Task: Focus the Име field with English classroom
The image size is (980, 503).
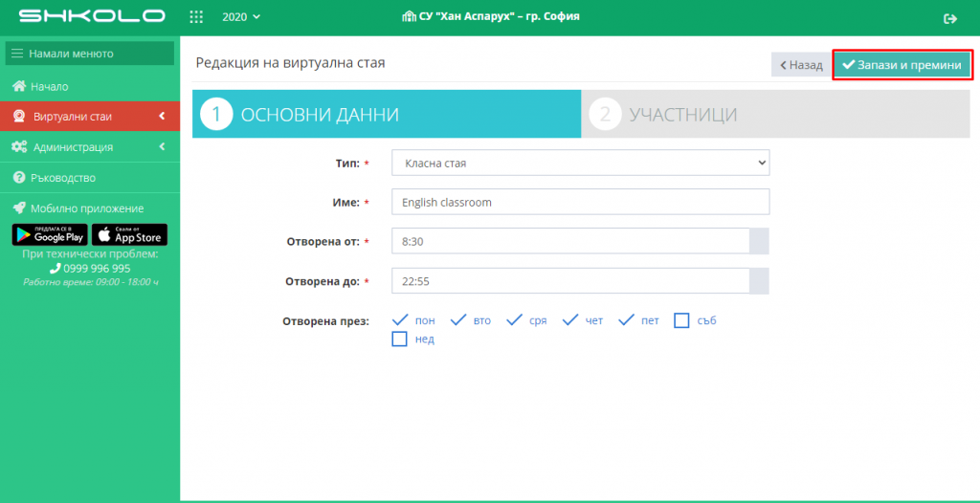Action: 581,203
